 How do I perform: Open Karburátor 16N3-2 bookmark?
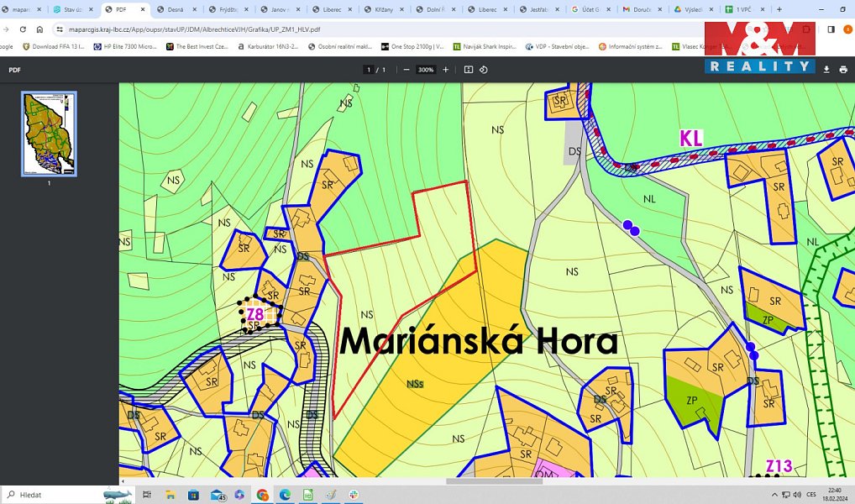[268, 47]
